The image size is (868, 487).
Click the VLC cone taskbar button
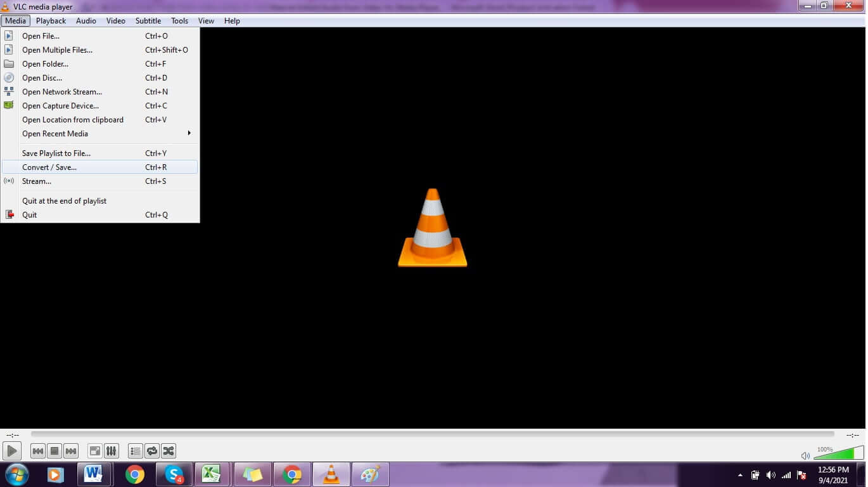(331, 474)
